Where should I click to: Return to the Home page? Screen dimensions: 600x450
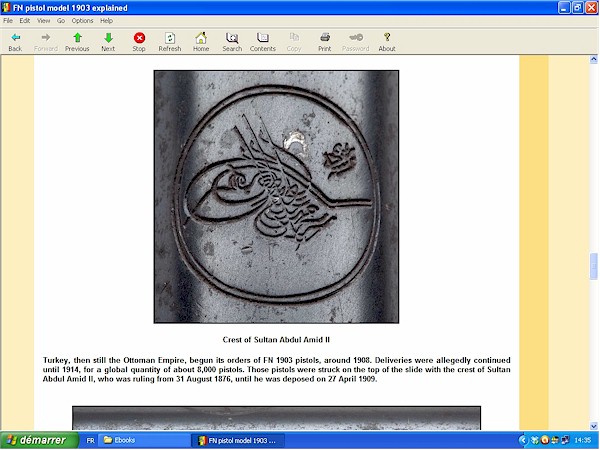point(201,42)
